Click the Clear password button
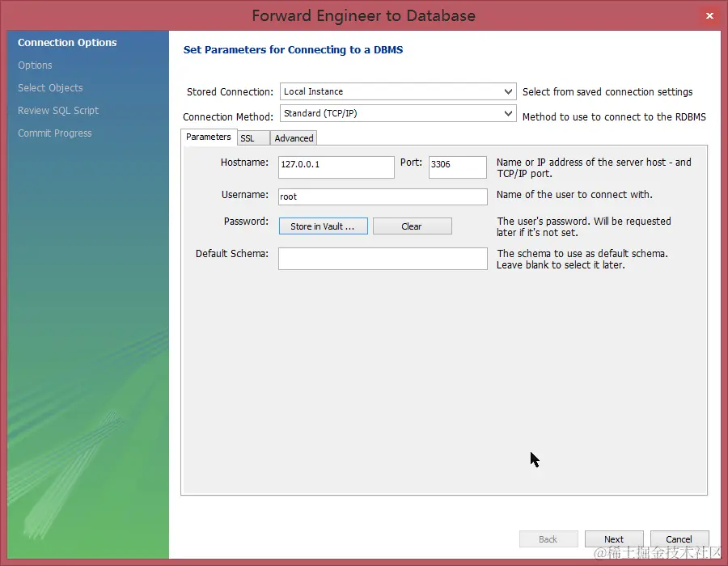 (413, 226)
